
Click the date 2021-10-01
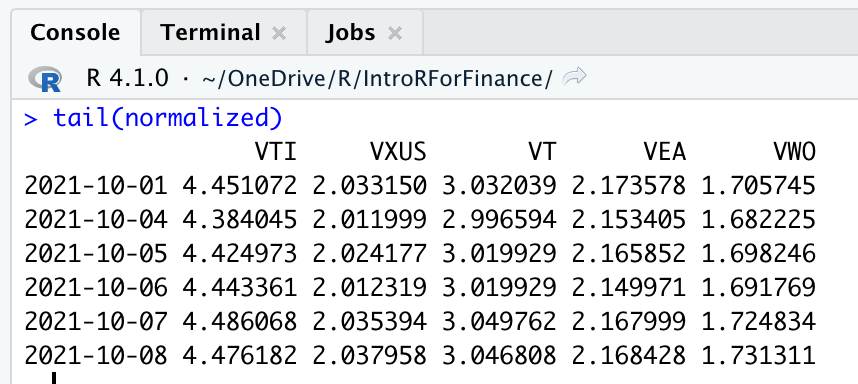point(96,186)
